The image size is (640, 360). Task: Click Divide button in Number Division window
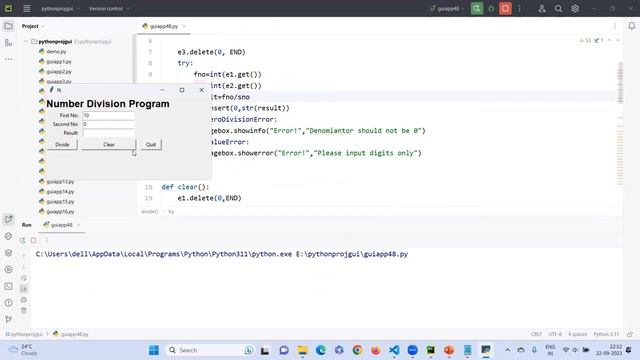pyautogui.click(x=62, y=144)
